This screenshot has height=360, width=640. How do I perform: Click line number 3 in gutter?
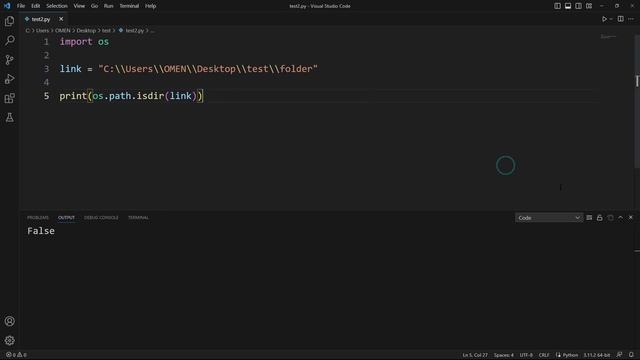click(46, 69)
